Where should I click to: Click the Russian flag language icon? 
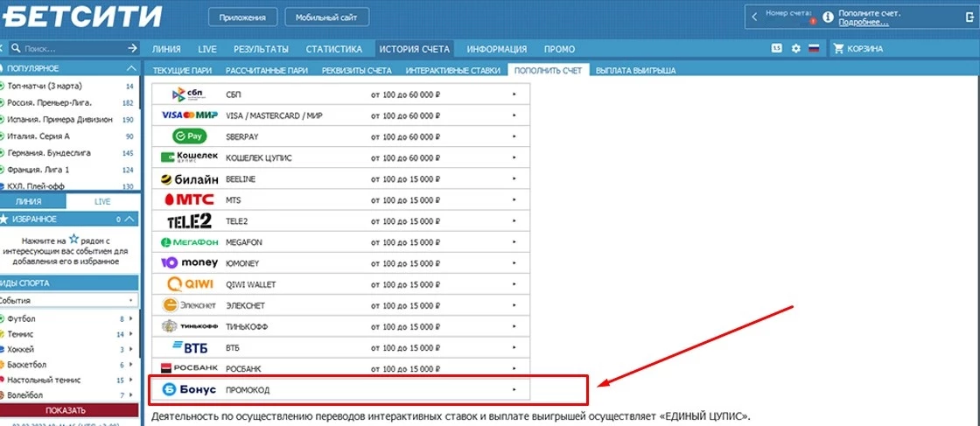(813, 49)
